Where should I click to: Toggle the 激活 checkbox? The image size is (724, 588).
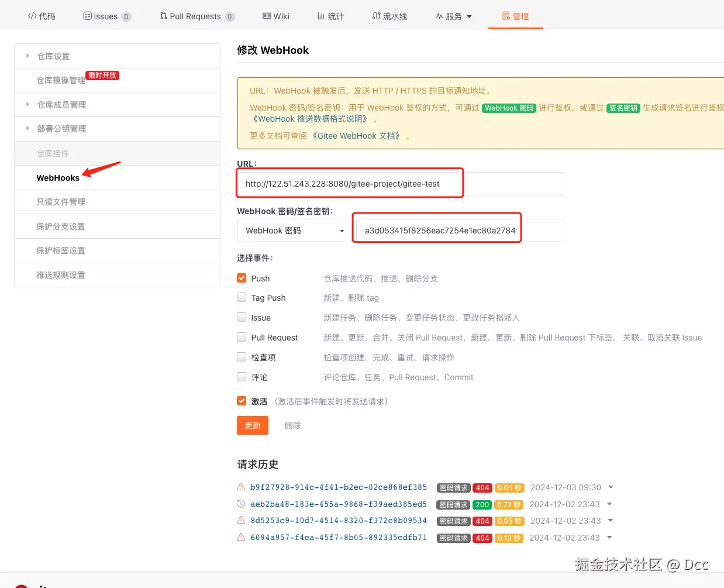point(242,401)
